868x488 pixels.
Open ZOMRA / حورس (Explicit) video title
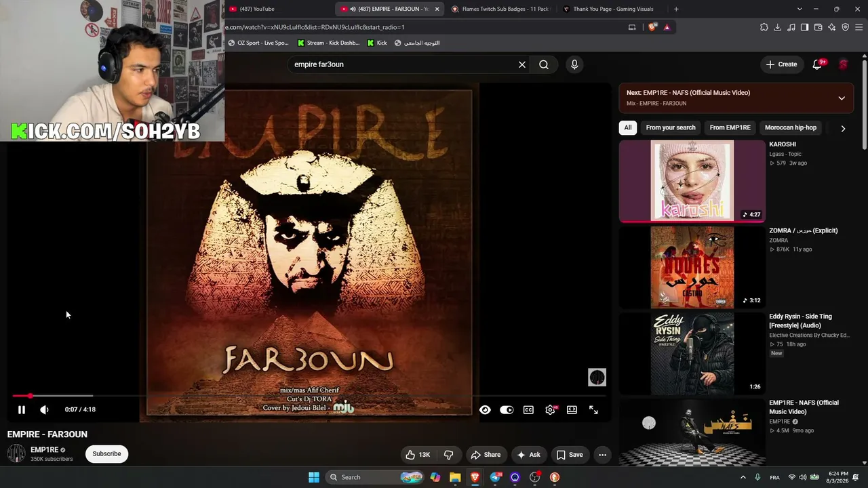(x=803, y=230)
